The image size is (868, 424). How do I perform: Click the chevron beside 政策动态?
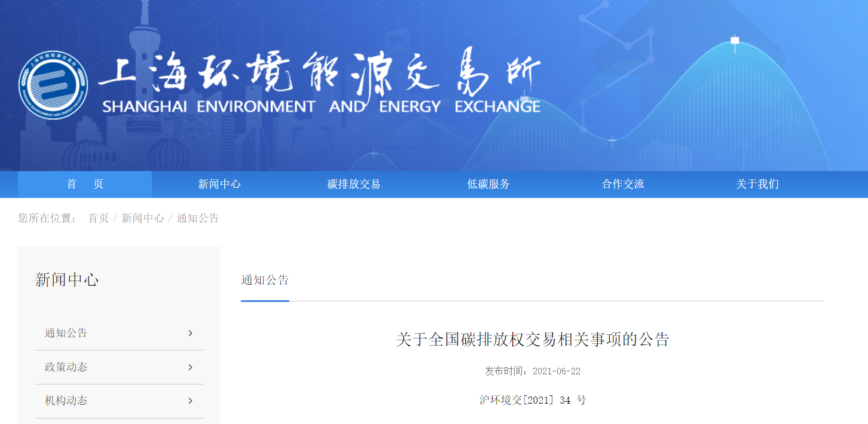point(190,367)
